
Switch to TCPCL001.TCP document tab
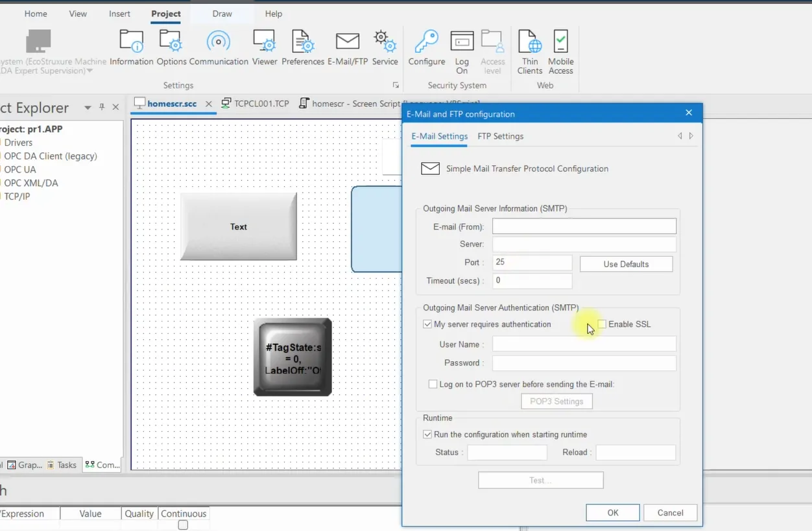(255, 104)
